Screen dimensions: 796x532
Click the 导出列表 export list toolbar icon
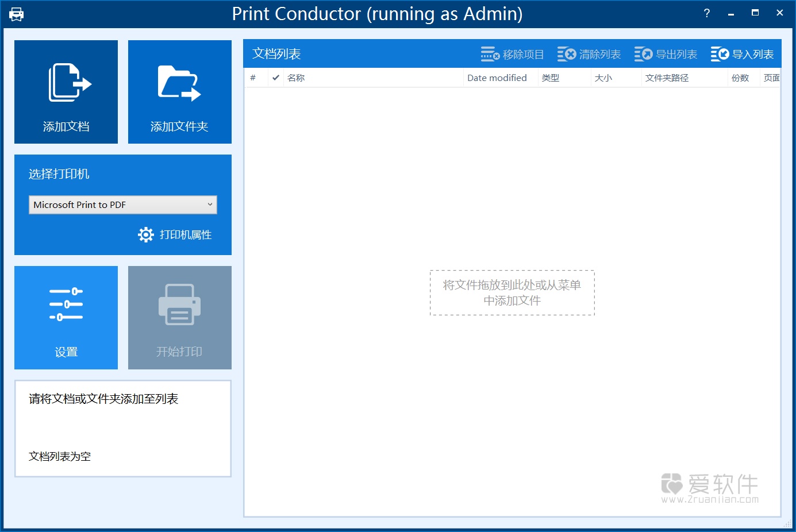[643, 53]
